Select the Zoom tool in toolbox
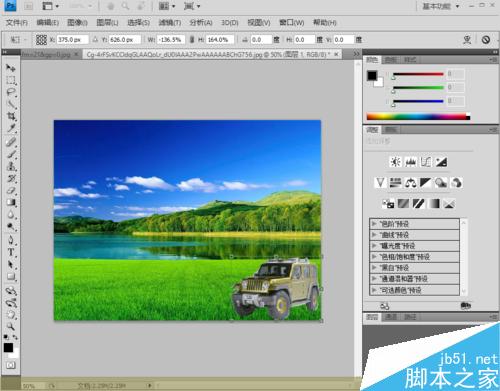This screenshot has width=500, height=391. [x=11, y=326]
